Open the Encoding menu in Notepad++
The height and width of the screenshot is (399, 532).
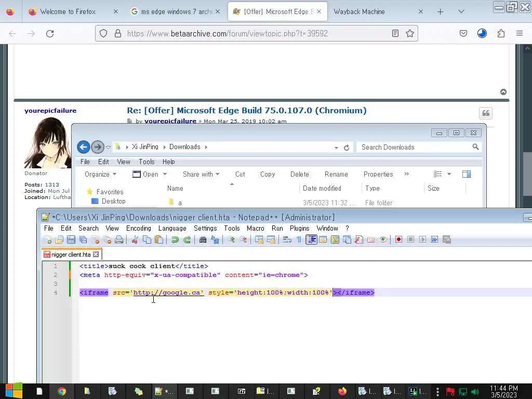[138, 229]
